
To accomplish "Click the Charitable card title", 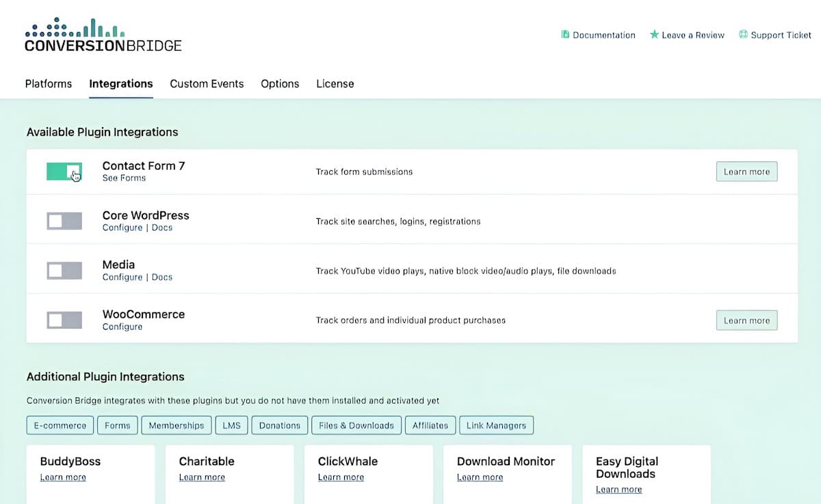I will (x=207, y=461).
